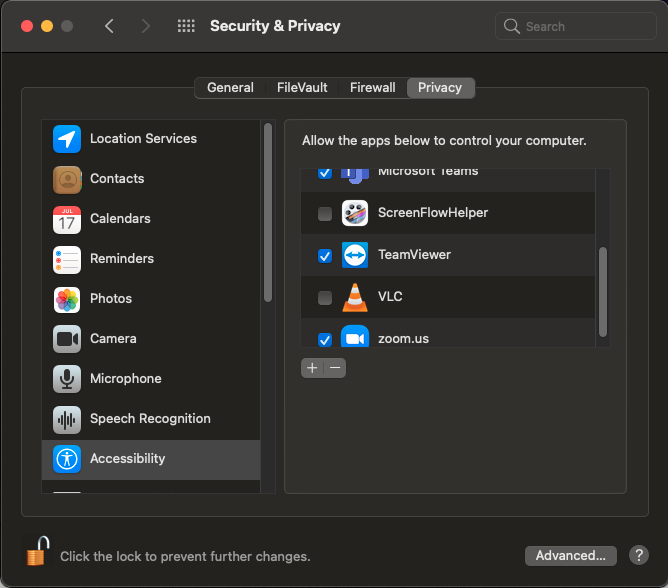
Task: Uncheck the TeamViewer checkbox
Action: (325, 256)
